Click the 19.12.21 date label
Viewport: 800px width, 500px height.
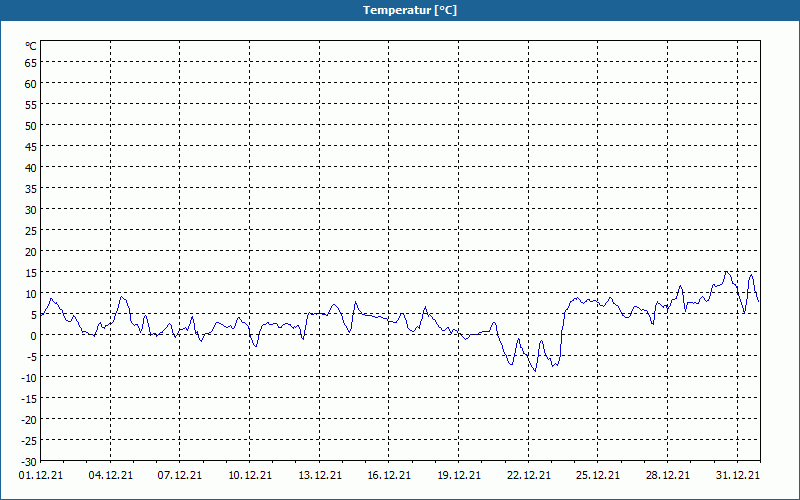[459, 475]
